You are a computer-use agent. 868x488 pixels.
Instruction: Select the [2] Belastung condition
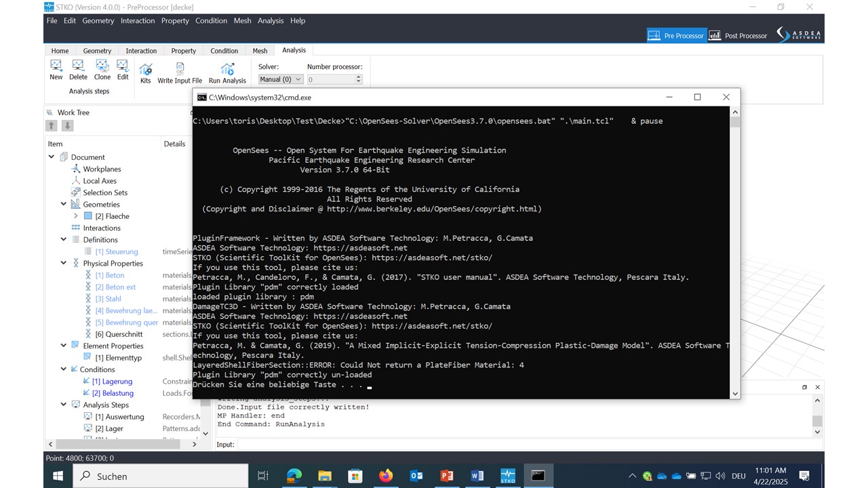point(113,393)
